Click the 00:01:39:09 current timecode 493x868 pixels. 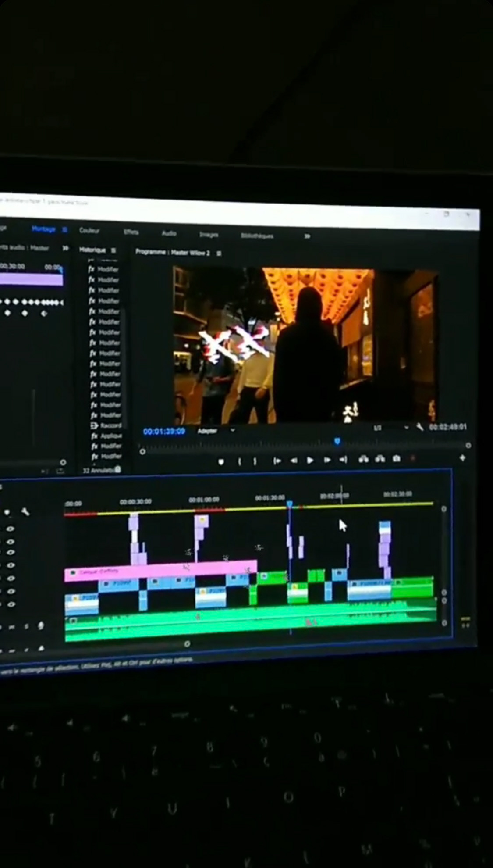pos(164,431)
